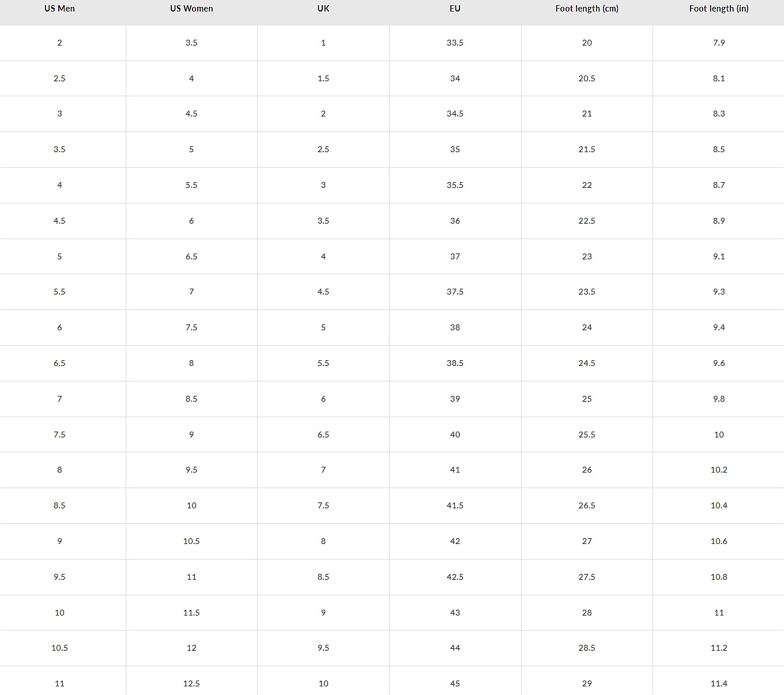Select the EU column header
784x695 pixels.
click(455, 9)
